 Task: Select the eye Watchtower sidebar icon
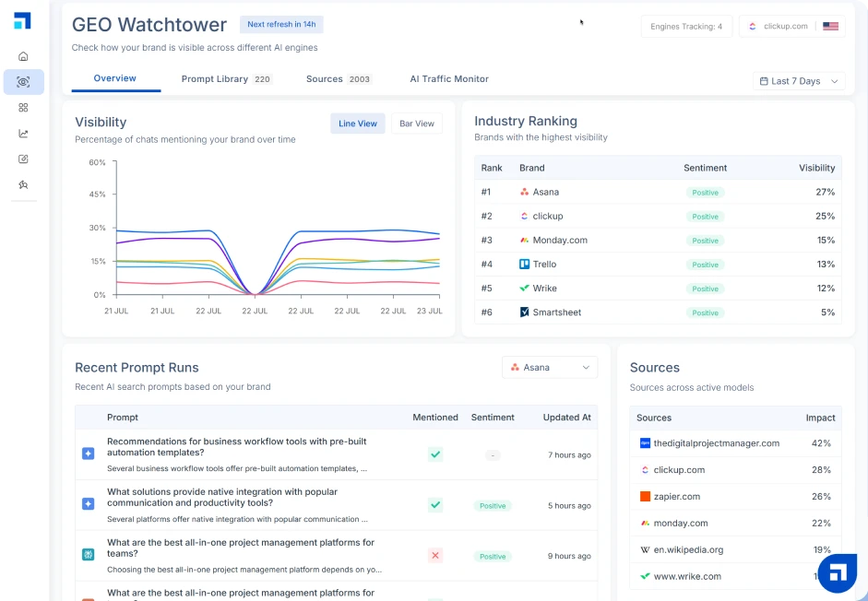[23, 82]
